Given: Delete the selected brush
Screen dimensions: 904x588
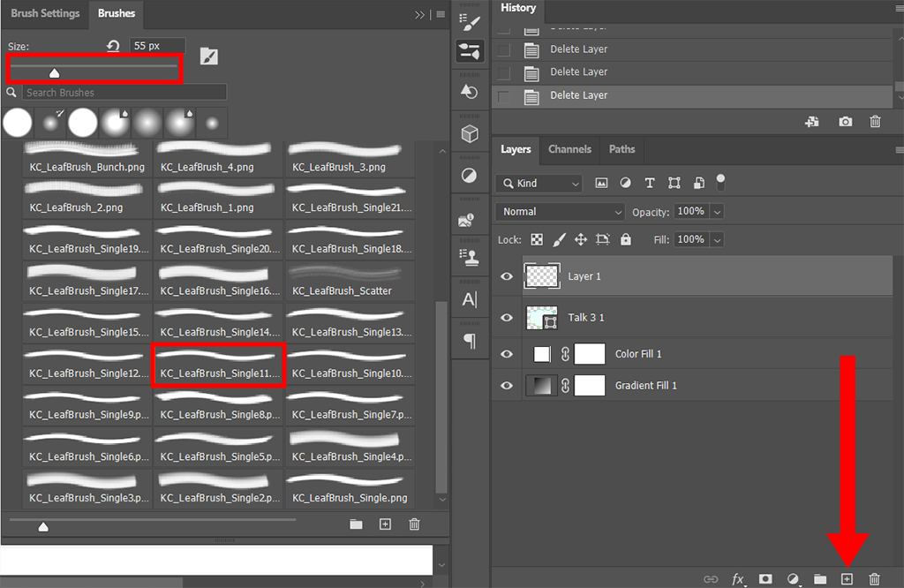Looking at the screenshot, I should click(414, 524).
